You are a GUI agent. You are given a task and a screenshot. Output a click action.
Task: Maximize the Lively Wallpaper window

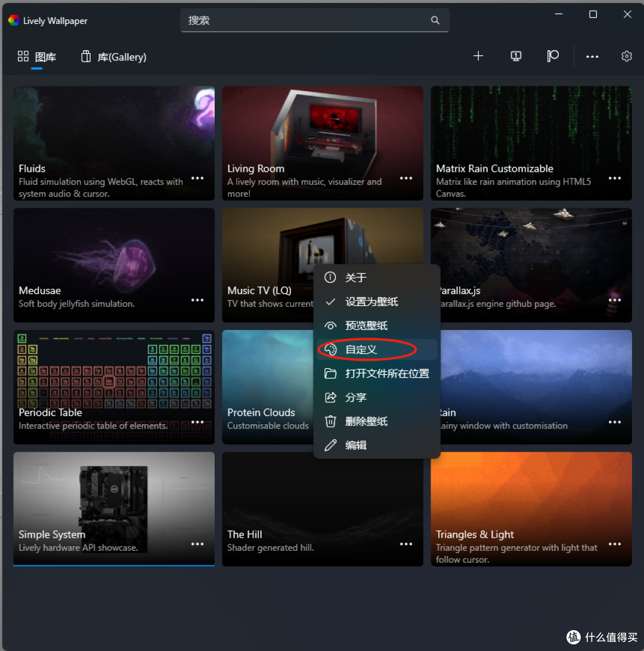593,14
